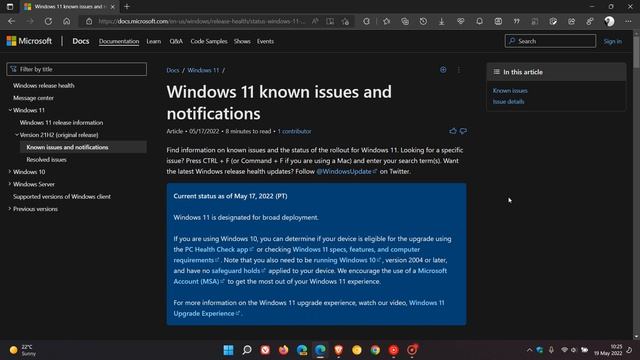640x360 pixels.
Task: Collapse Version 21H2 (original release) node
Action: click(x=17, y=135)
